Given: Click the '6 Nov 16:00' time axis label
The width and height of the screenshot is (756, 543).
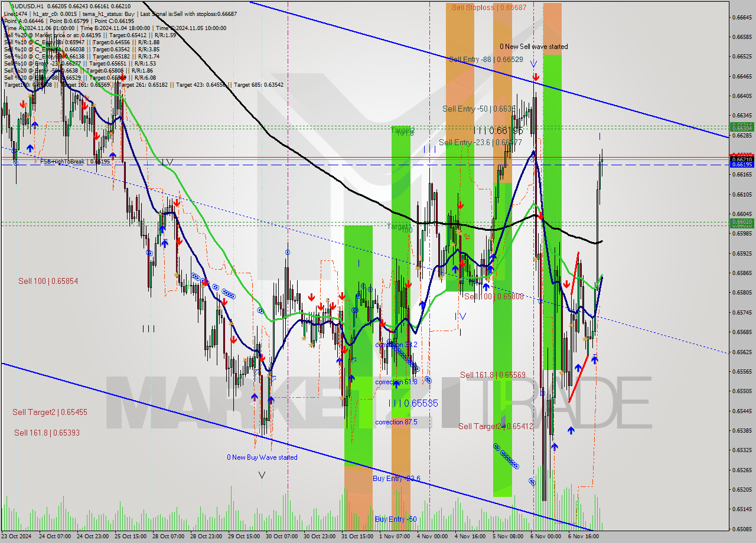Looking at the screenshot, I should coord(584,536).
